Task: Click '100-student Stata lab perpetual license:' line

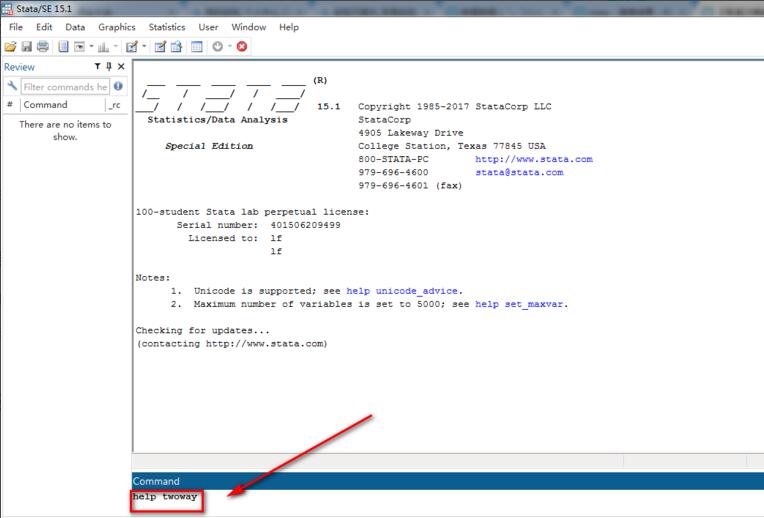Action: pos(252,212)
